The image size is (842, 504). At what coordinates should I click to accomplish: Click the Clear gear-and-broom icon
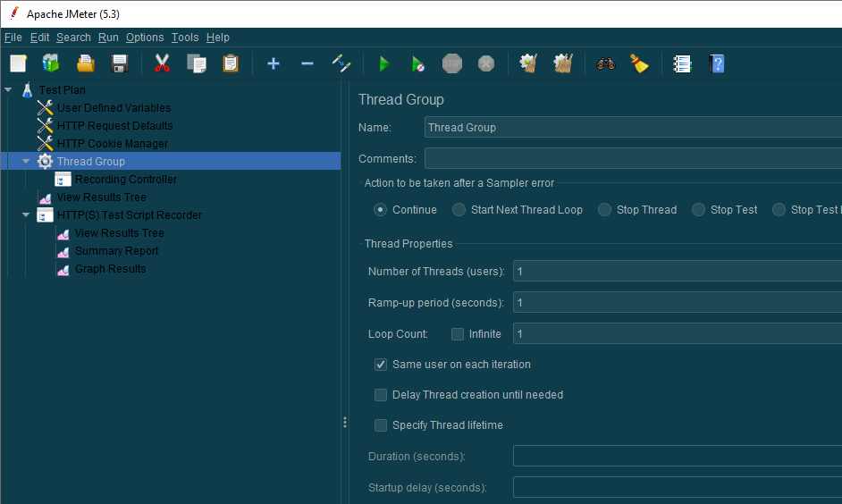coord(528,63)
